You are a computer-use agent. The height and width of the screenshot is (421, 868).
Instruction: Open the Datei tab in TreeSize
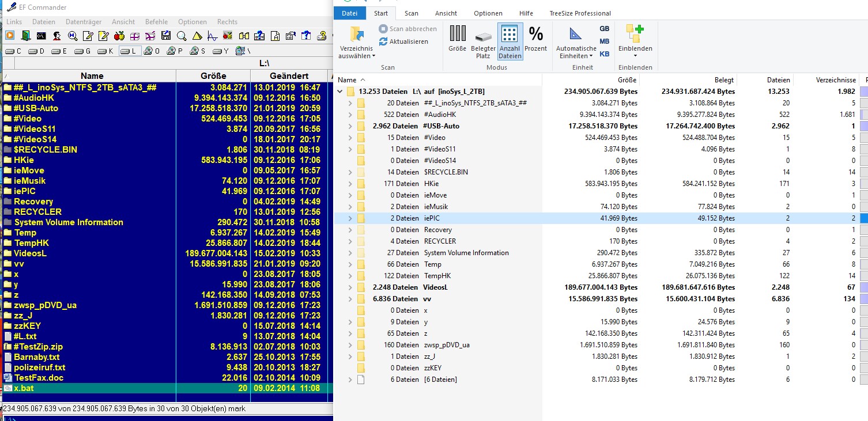pos(350,13)
